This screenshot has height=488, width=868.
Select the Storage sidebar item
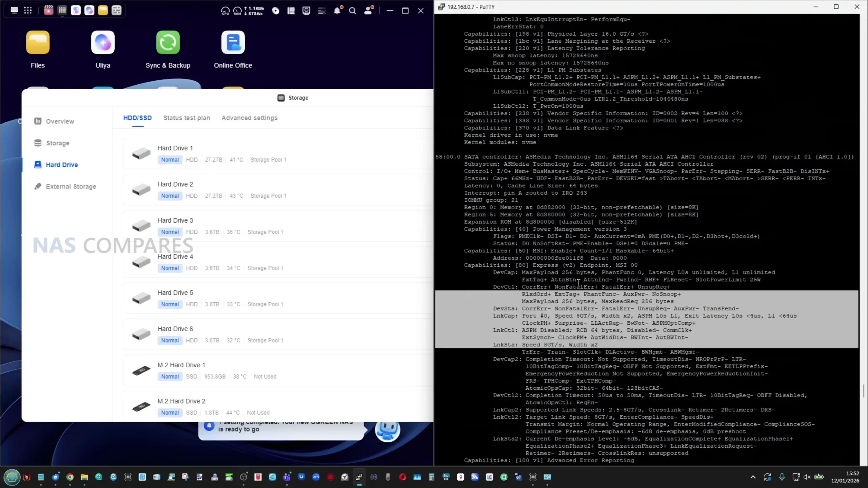pyautogui.click(x=57, y=143)
